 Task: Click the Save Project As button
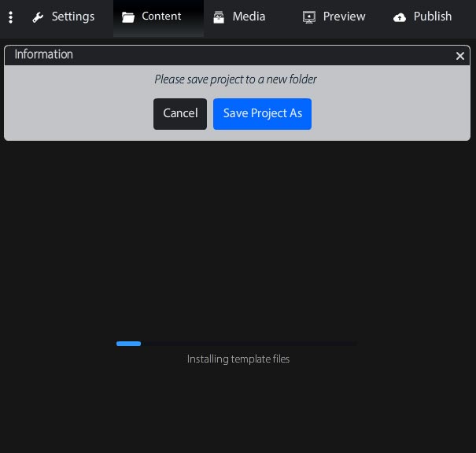click(262, 114)
